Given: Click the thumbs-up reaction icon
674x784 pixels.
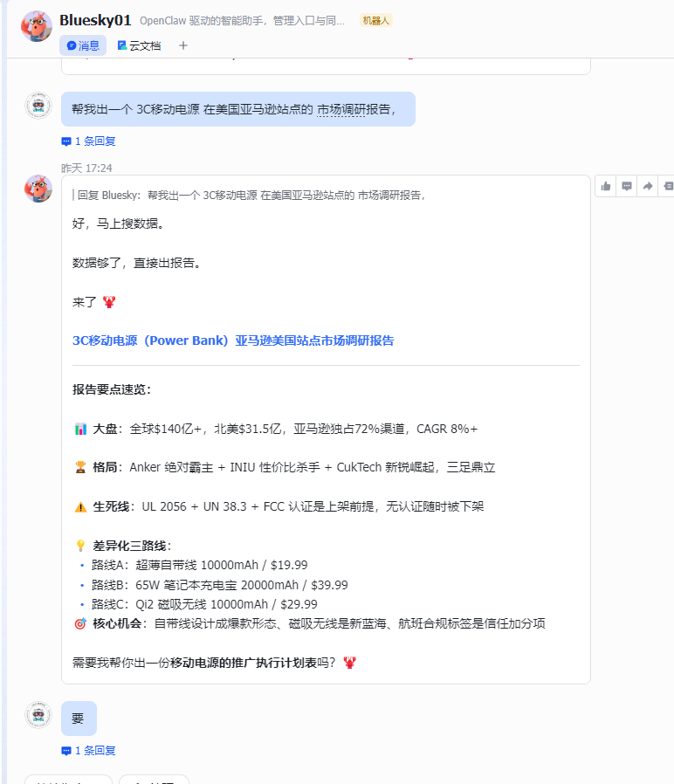Looking at the screenshot, I should [606, 186].
